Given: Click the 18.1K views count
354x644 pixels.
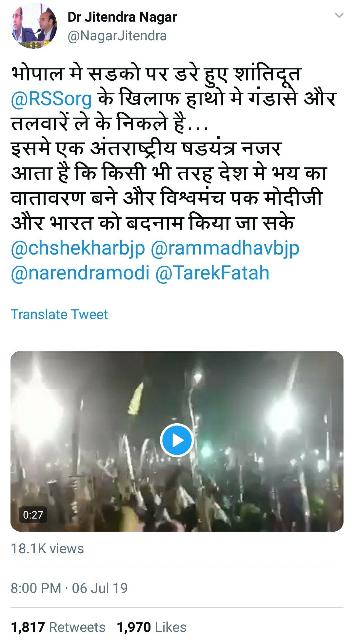Looking at the screenshot, I should (47, 549).
